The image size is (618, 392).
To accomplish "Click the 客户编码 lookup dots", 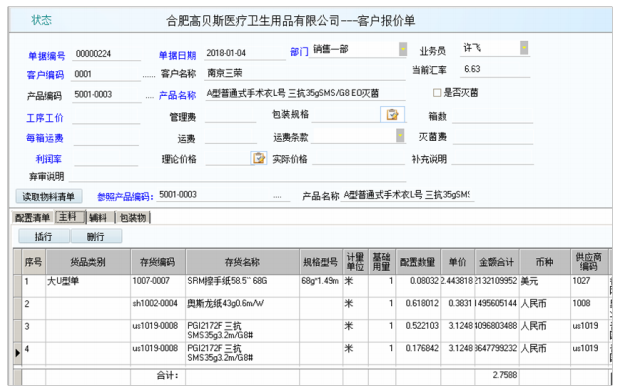I will pyautogui.click(x=149, y=75).
